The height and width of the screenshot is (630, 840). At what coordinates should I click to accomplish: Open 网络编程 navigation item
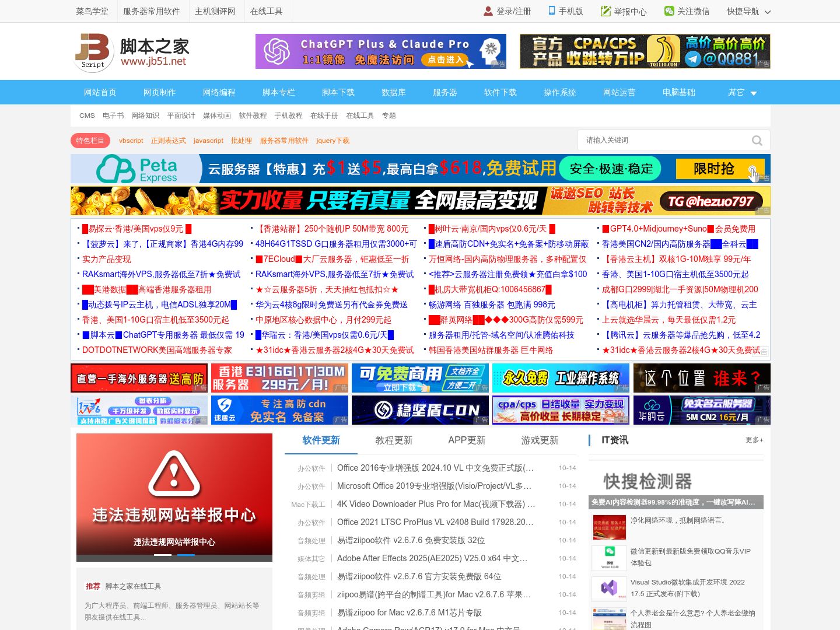click(x=219, y=92)
